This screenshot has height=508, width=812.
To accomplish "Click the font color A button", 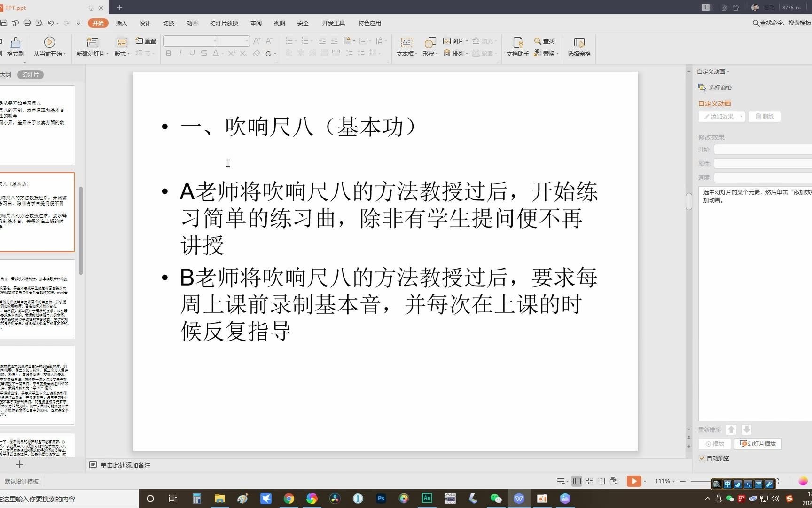I will coord(215,54).
